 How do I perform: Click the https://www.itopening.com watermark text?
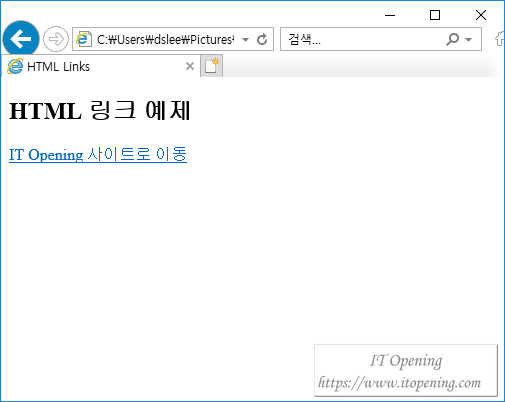pos(399,383)
